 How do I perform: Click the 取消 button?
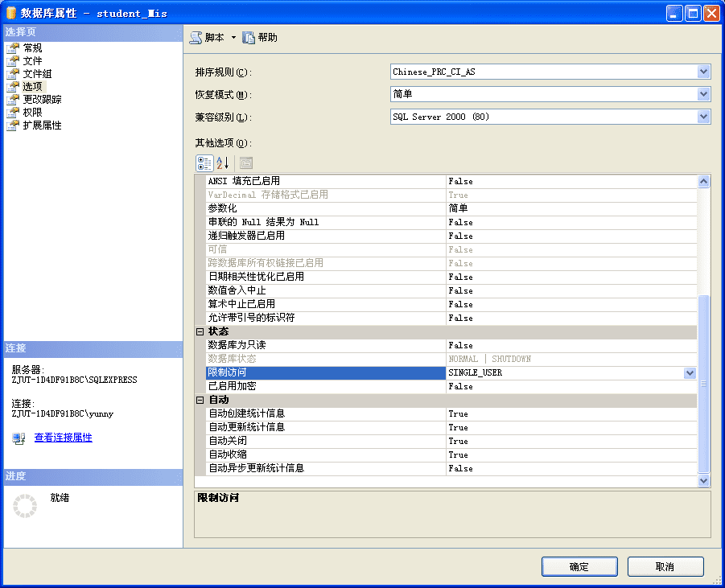point(665,566)
